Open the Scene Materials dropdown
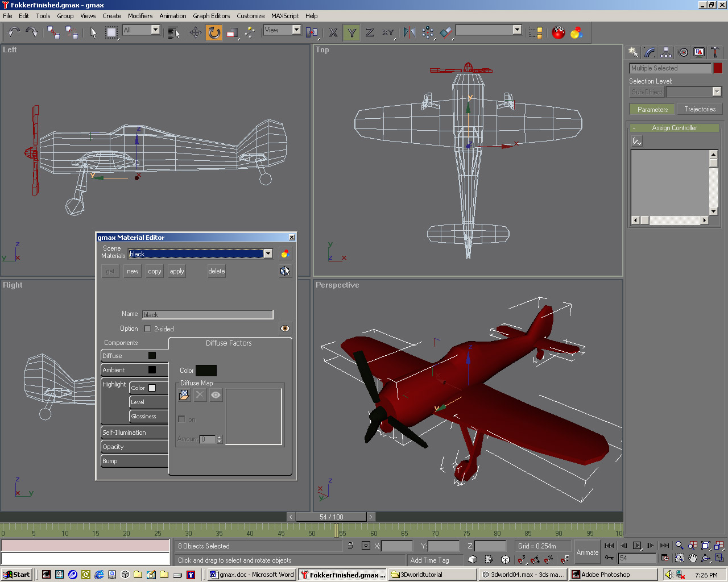728x582 pixels. tap(268, 254)
